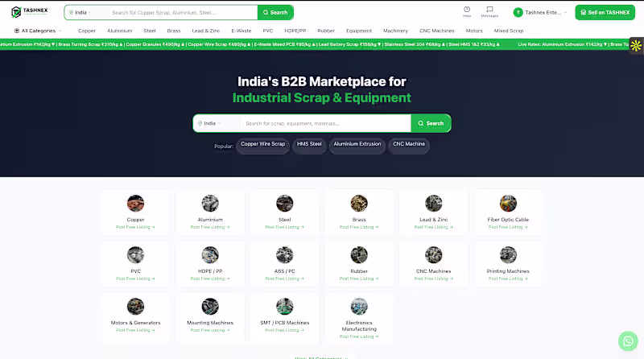Click Post Free Listing under Fiber Optic Cable

[508, 227]
